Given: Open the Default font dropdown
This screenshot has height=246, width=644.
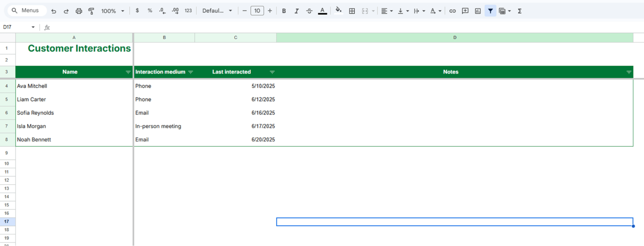Looking at the screenshot, I should (x=217, y=11).
